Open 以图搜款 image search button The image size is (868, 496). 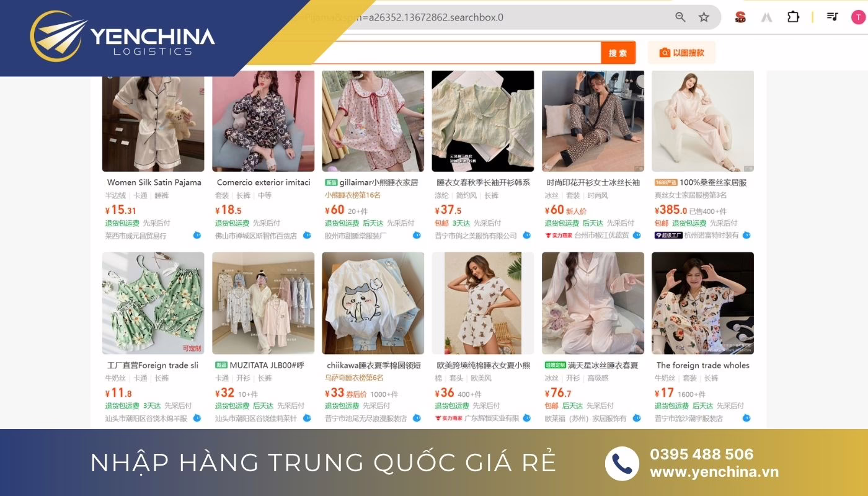click(x=681, y=53)
